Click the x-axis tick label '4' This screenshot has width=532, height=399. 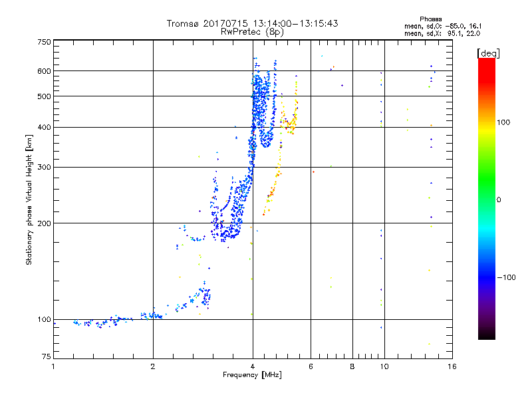[x=253, y=366]
